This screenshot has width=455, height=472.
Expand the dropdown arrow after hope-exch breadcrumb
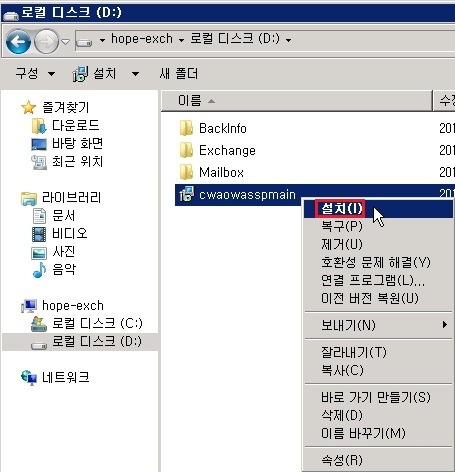click(181, 40)
